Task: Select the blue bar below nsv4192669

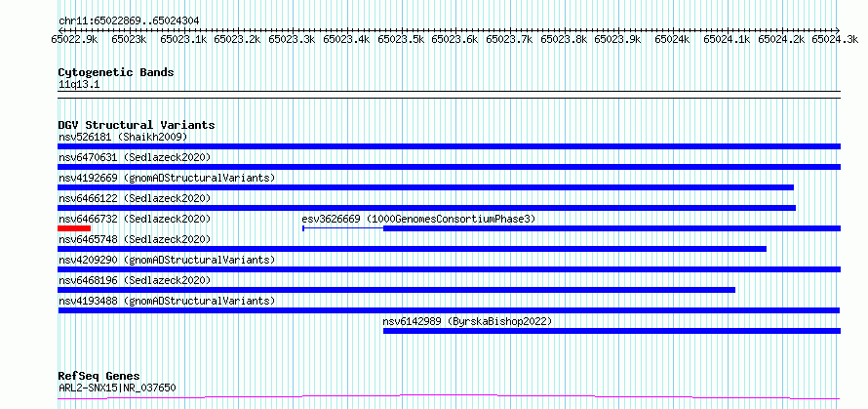Action: coord(425,187)
